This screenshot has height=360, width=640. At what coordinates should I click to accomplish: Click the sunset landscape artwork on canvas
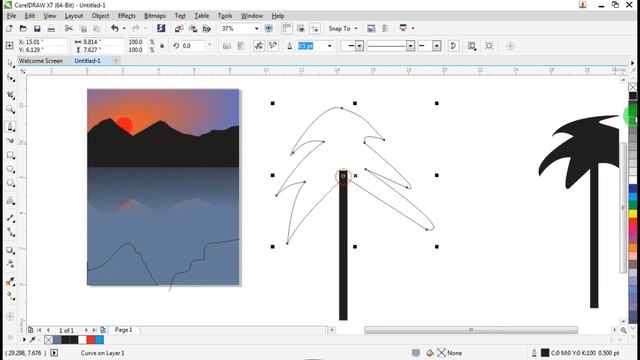click(163, 187)
